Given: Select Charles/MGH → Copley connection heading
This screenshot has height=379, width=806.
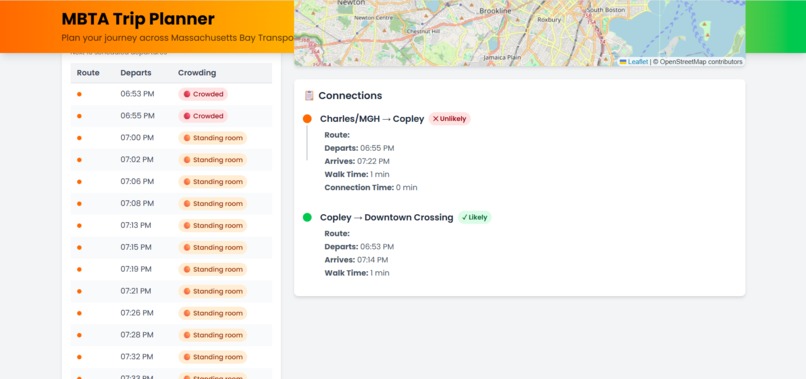Looking at the screenshot, I should [x=372, y=119].
